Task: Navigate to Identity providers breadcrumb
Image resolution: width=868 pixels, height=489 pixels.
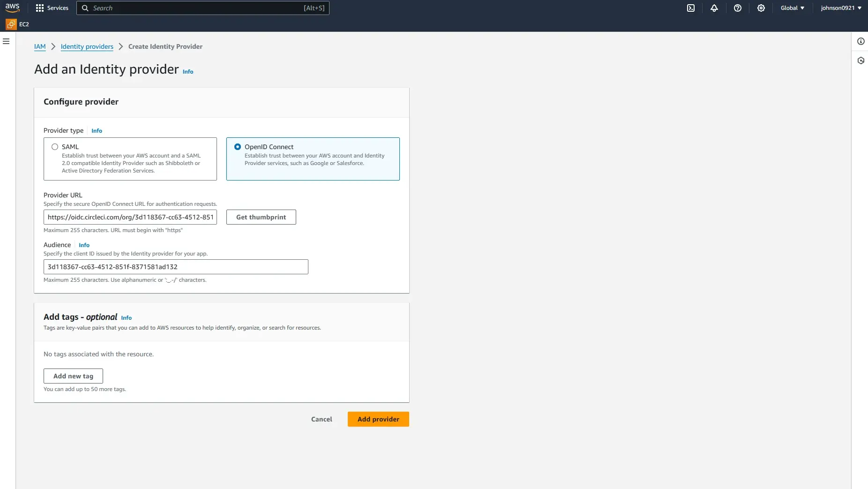Action: [x=87, y=46]
